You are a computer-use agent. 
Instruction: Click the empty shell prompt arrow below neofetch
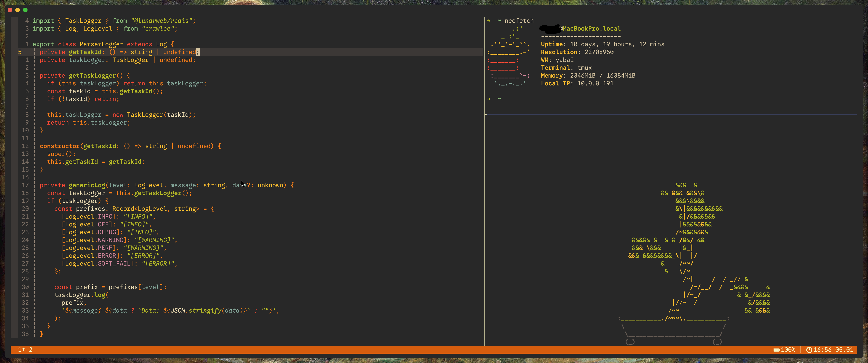click(x=488, y=99)
